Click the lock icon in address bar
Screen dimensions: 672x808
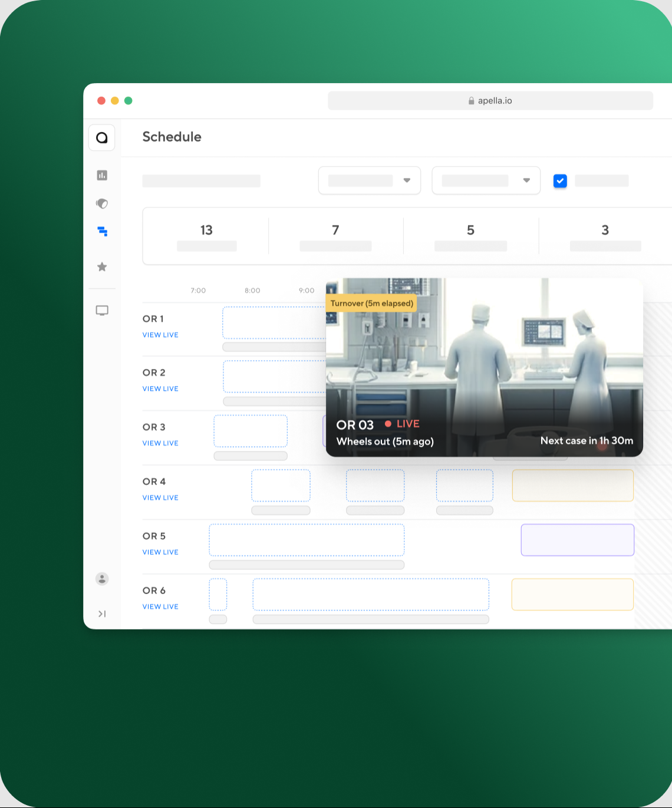(471, 101)
